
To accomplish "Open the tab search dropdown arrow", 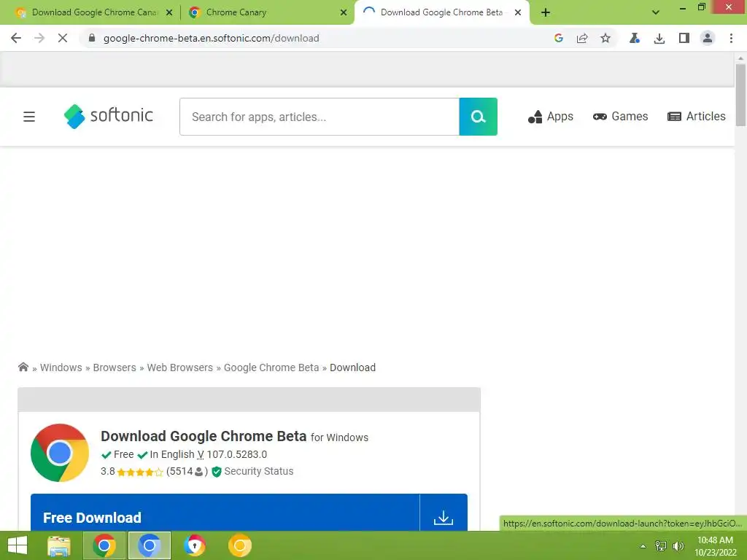I will (x=656, y=12).
